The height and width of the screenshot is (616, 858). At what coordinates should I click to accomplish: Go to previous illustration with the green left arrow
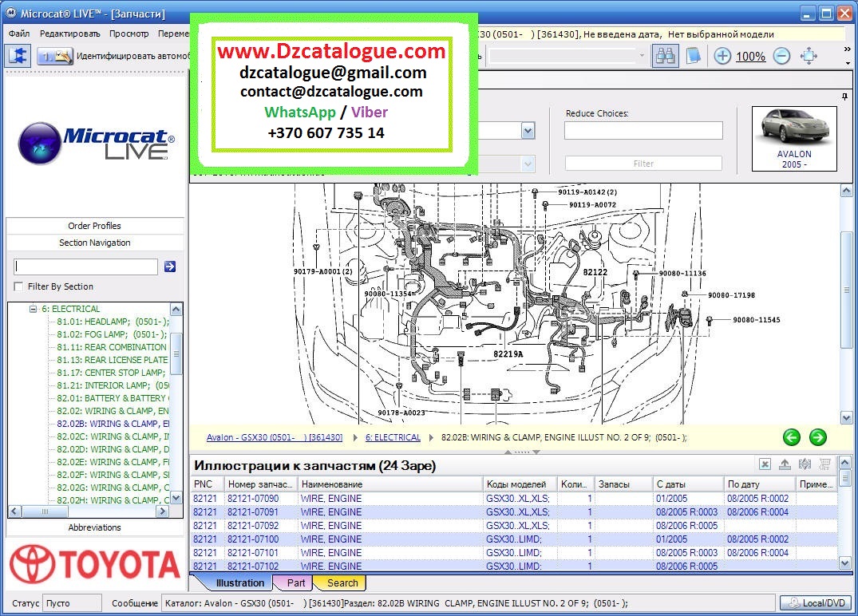pyautogui.click(x=791, y=437)
